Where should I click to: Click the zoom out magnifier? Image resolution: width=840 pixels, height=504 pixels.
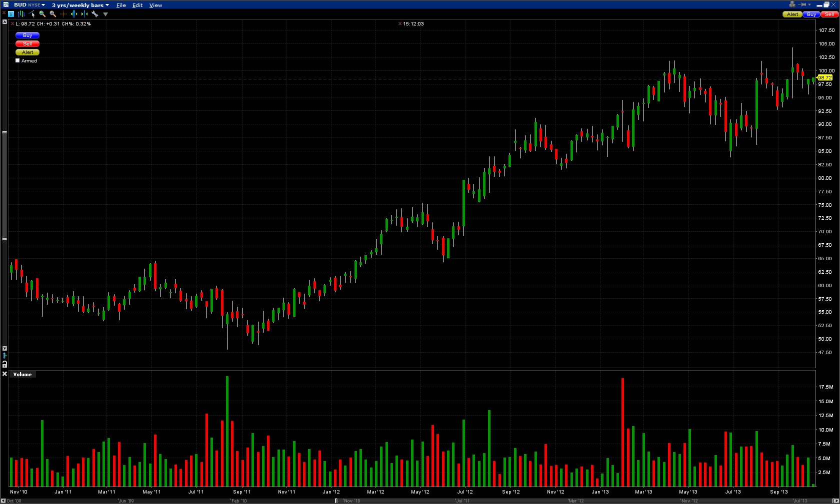click(x=53, y=14)
